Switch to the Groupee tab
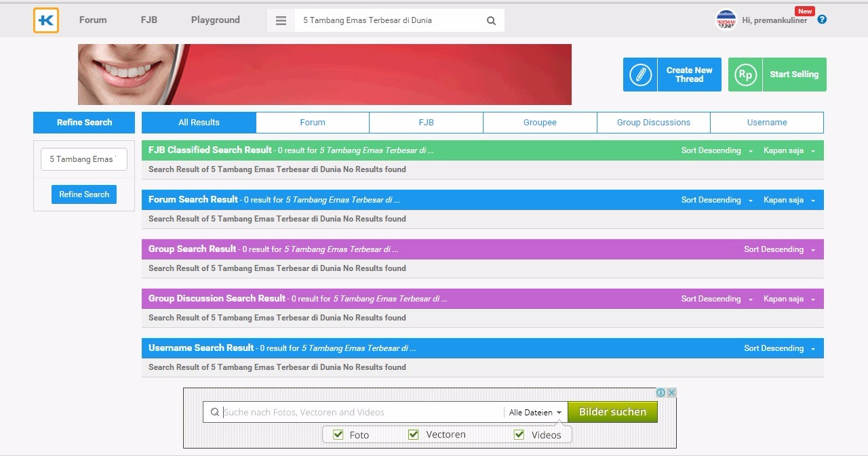Image resolution: width=868 pixels, height=456 pixels. point(540,123)
